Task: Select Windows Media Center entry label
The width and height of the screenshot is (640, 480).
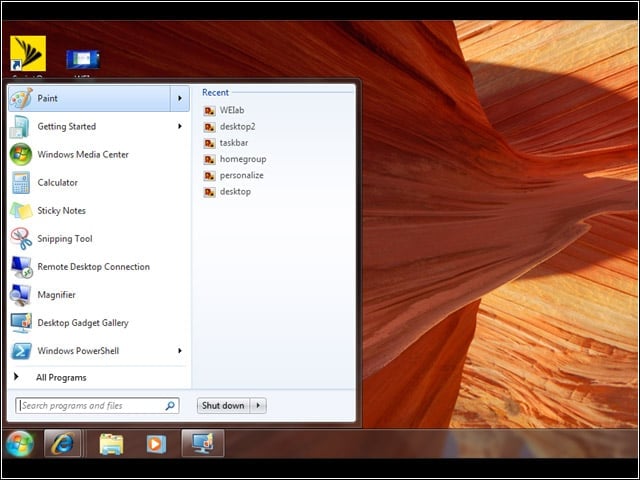Action: [83, 154]
